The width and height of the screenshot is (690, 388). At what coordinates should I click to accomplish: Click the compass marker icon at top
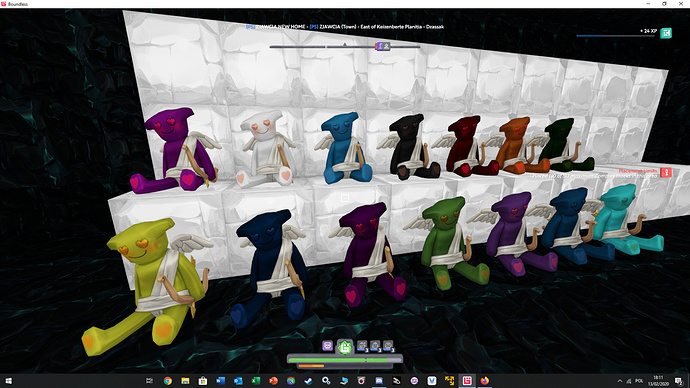[382, 46]
